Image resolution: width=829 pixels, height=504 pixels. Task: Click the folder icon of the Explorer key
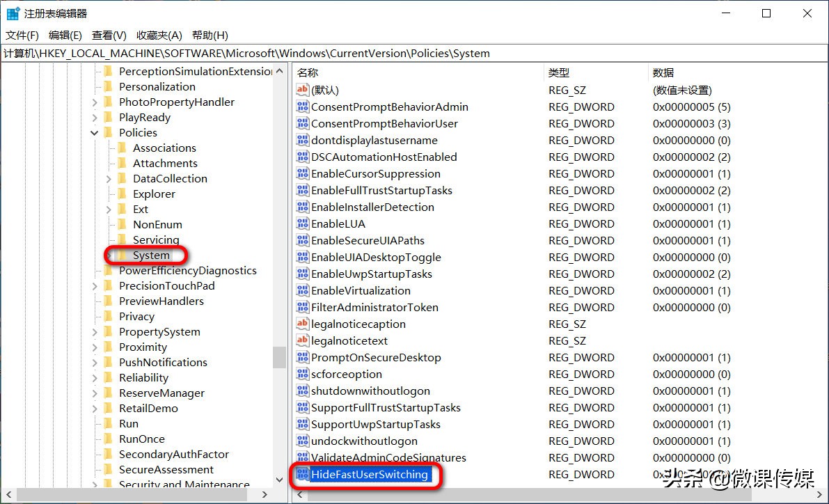pos(122,194)
